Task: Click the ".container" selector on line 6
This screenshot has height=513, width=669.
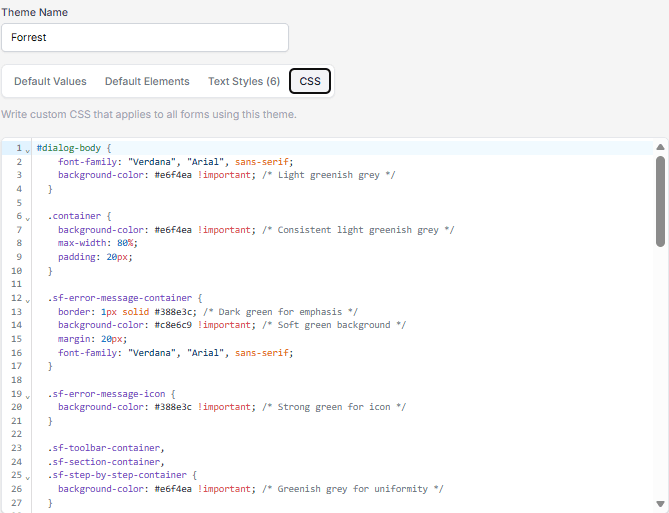Action: click(x=74, y=216)
